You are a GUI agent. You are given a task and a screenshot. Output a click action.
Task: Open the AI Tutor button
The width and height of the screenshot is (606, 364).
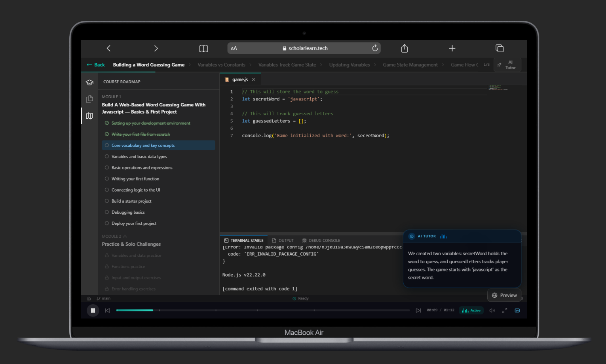click(x=507, y=65)
